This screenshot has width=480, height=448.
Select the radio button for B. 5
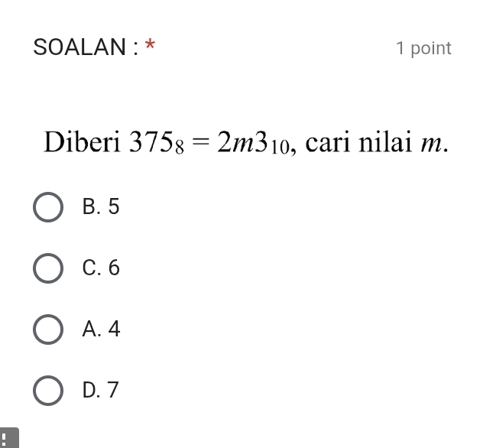click(x=49, y=208)
